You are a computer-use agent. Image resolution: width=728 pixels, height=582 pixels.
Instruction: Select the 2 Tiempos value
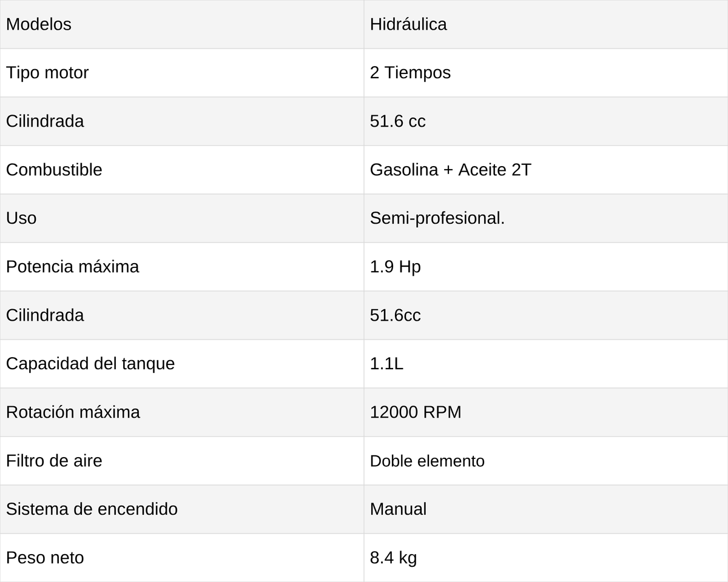pyautogui.click(x=410, y=73)
